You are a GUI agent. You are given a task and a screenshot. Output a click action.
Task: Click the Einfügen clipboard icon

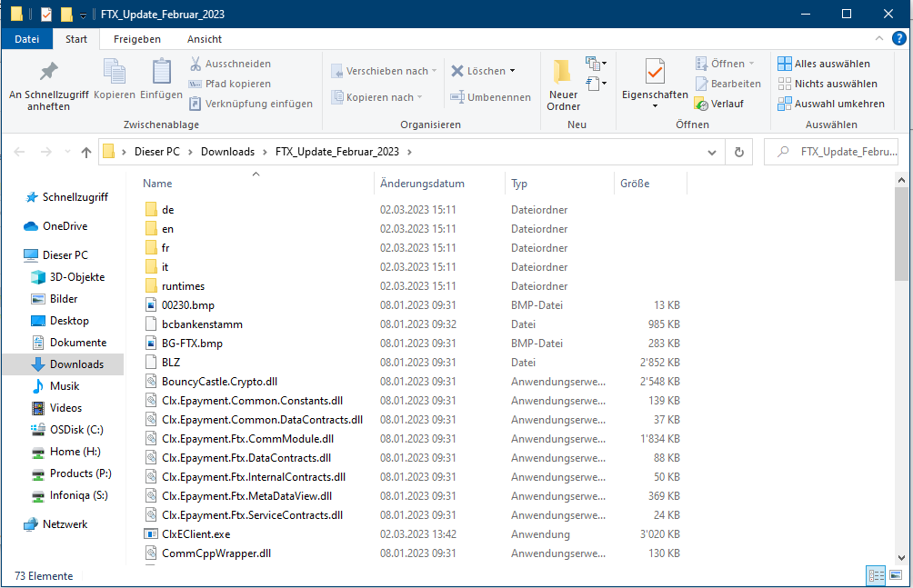pyautogui.click(x=161, y=72)
